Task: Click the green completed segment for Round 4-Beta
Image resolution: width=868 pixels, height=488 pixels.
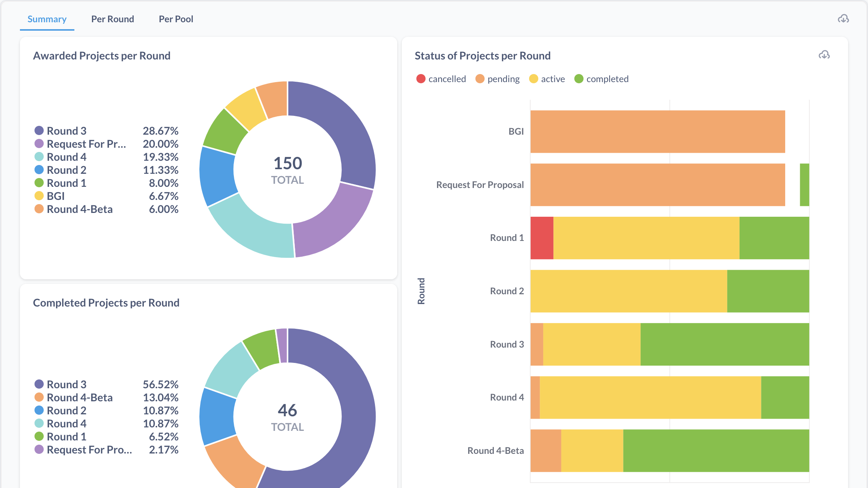Action: point(716,451)
